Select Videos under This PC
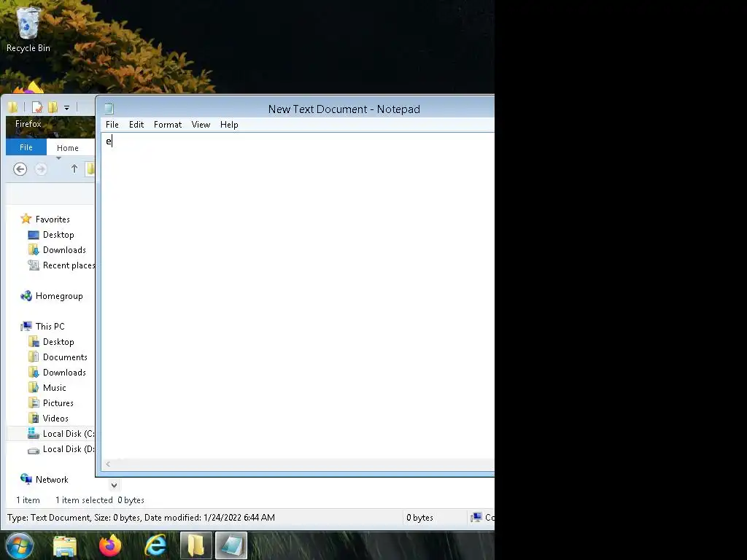747x560 pixels. [55, 418]
